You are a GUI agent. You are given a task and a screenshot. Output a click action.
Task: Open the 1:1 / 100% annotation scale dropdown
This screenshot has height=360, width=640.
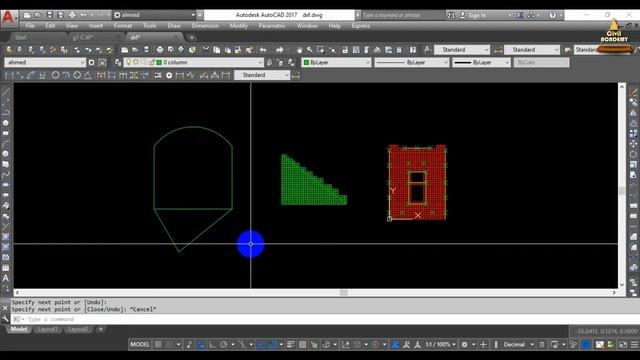441,344
